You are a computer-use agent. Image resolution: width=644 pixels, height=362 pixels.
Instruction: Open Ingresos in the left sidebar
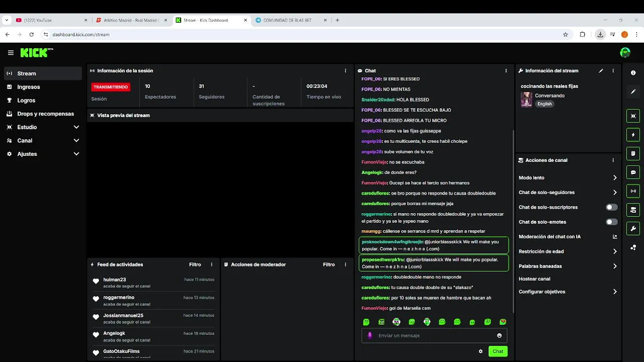[x=43, y=87]
